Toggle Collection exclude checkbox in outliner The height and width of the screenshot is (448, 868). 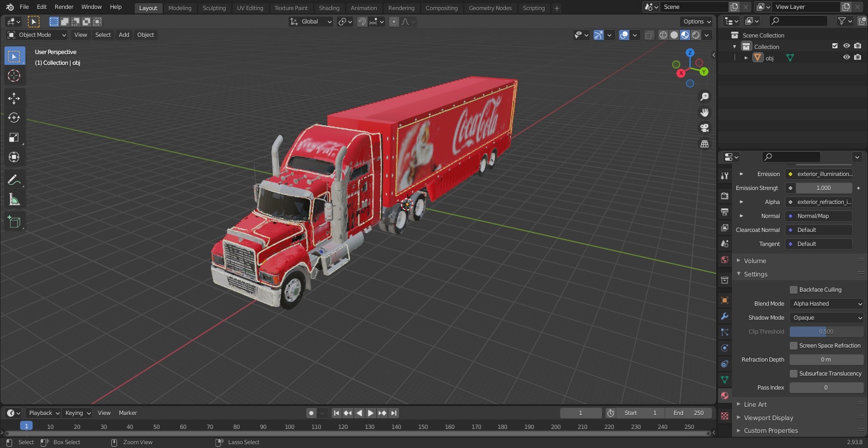click(x=835, y=46)
